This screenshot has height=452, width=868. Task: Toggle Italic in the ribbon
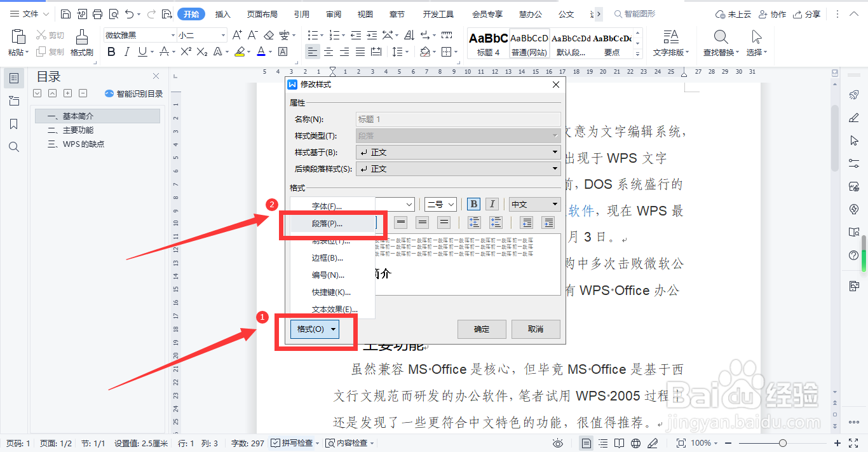pyautogui.click(x=127, y=51)
